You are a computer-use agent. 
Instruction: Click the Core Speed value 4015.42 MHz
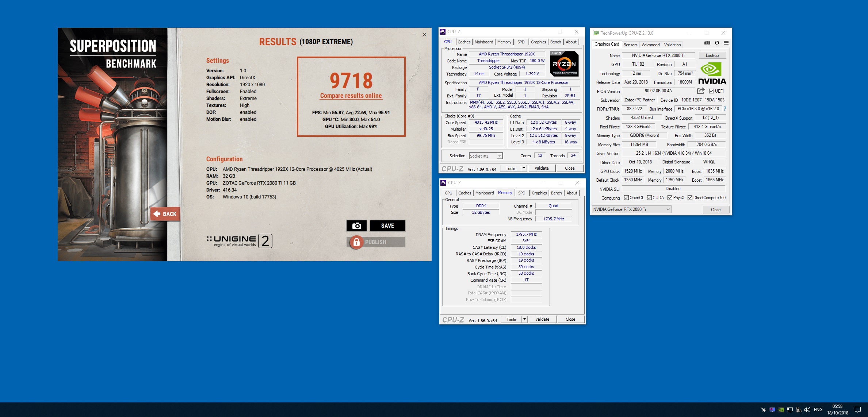point(486,123)
